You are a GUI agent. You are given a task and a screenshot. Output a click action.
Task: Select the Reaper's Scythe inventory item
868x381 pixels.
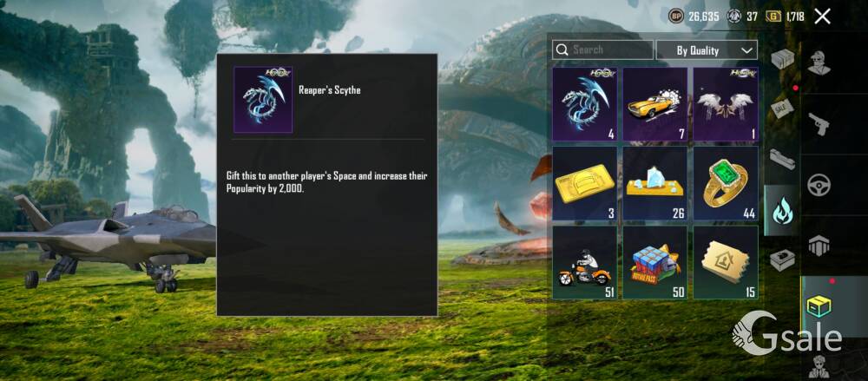coord(584,103)
